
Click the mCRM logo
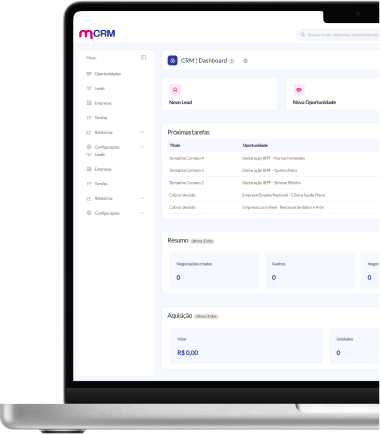97,34
